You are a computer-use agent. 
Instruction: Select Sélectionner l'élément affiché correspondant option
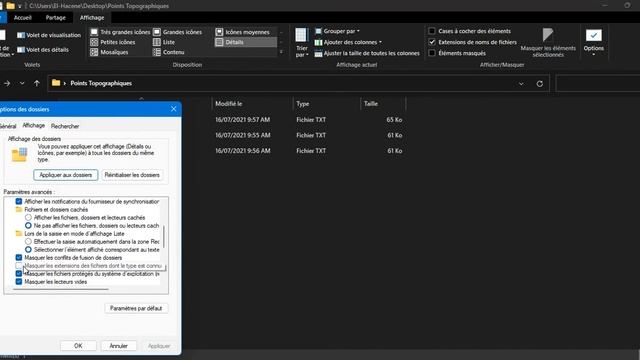click(x=28, y=249)
